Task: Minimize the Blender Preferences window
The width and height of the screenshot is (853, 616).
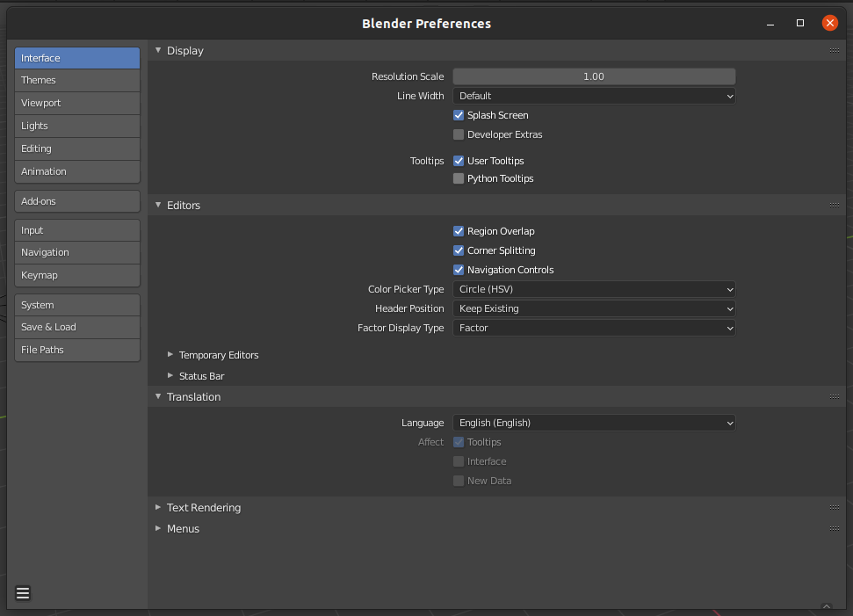Action: tap(770, 24)
